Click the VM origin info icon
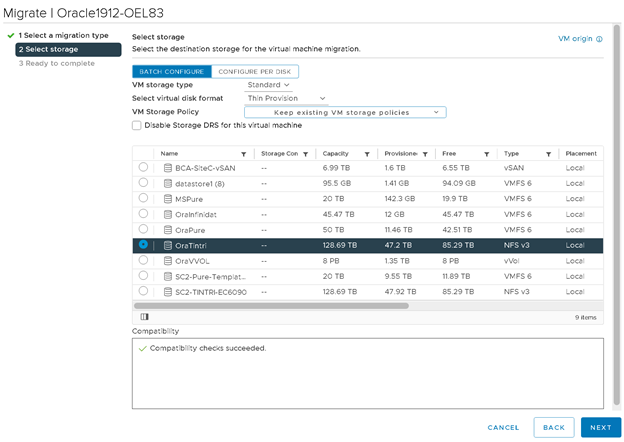Screen dimensions: 624x442 coord(599,39)
